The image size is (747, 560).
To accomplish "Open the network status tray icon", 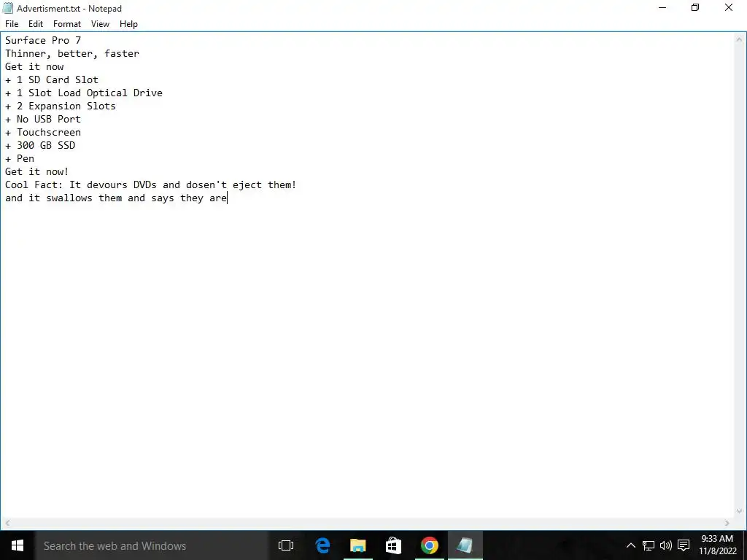I will pos(649,545).
